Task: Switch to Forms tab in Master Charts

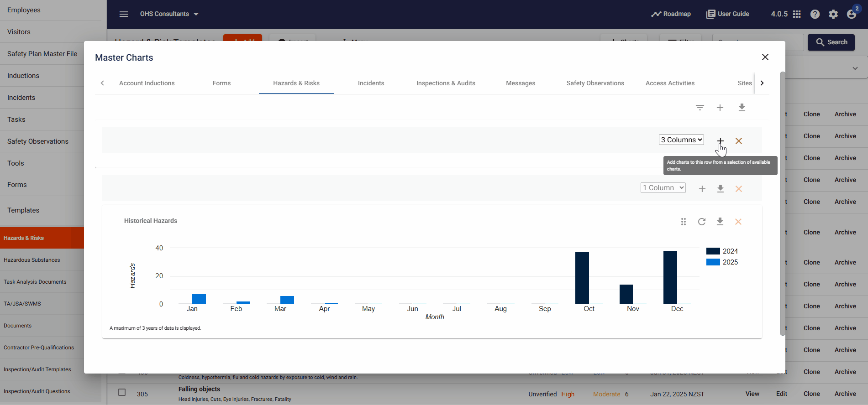Action: coord(221,83)
